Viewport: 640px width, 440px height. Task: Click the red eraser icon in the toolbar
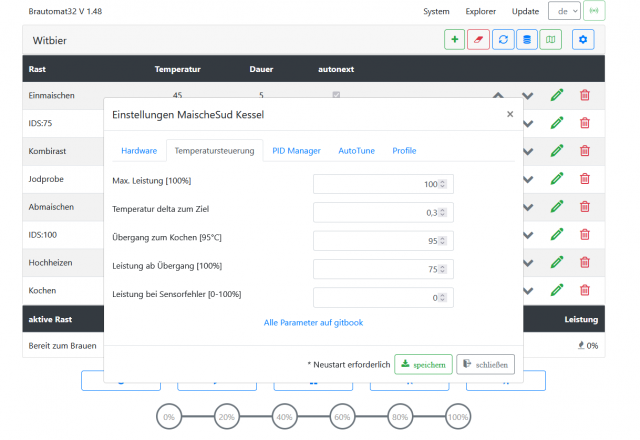point(478,40)
